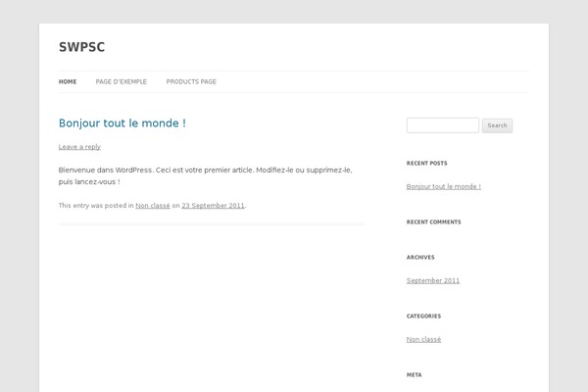Click the '23 September 2011' date link

pos(213,206)
